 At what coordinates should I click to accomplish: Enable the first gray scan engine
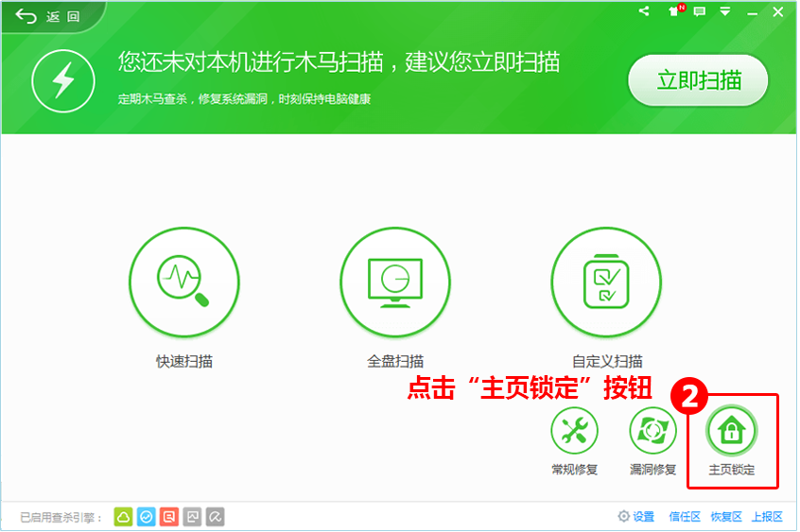coord(192,517)
